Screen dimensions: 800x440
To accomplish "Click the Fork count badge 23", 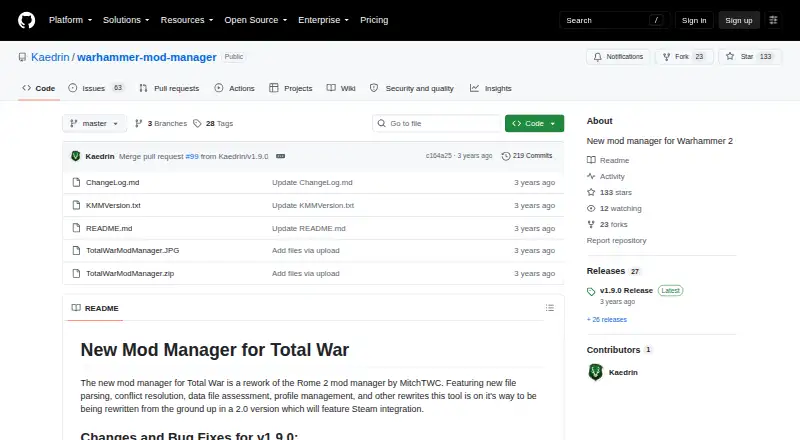I will pos(699,57).
